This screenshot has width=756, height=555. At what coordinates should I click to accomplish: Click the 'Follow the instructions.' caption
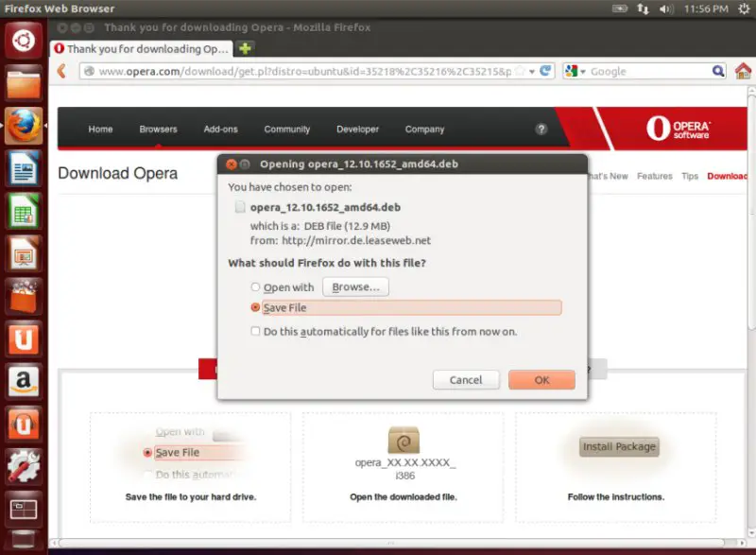(x=616, y=496)
